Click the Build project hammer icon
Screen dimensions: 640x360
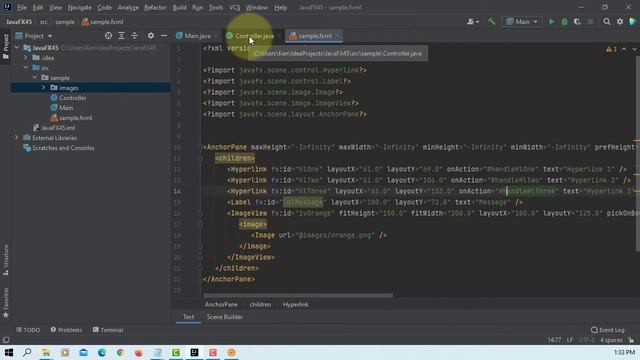(x=492, y=22)
